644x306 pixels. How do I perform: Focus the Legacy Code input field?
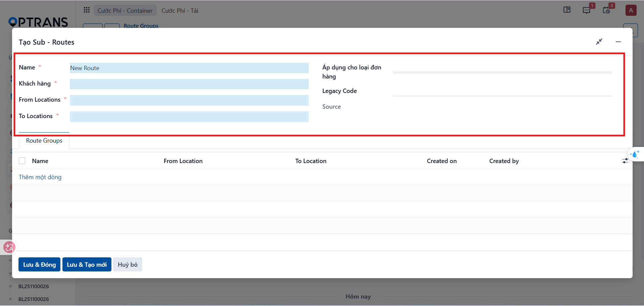(x=502, y=91)
